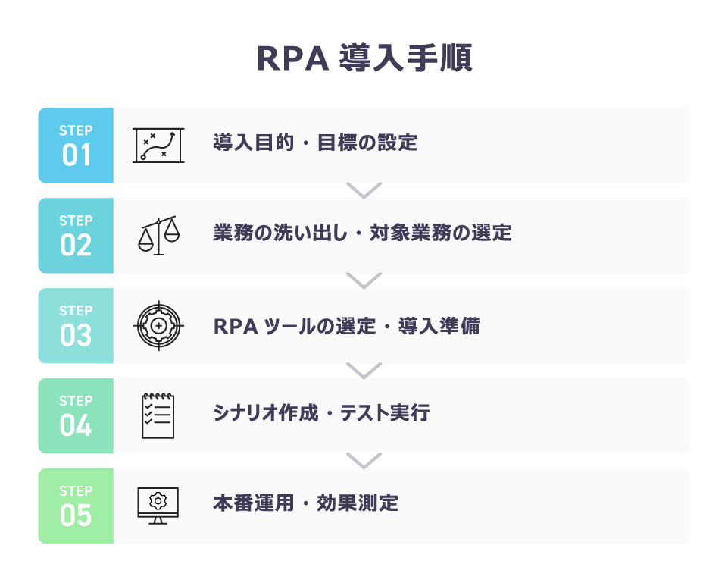
Task: Click the text RPAツールの選定・導入準備
Action: (x=346, y=326)
